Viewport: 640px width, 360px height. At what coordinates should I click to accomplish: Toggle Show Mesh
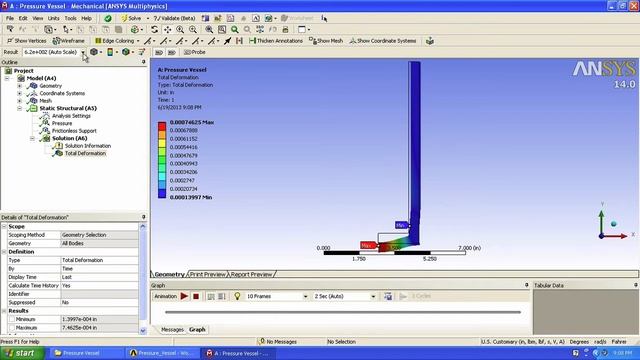(326, 41)
